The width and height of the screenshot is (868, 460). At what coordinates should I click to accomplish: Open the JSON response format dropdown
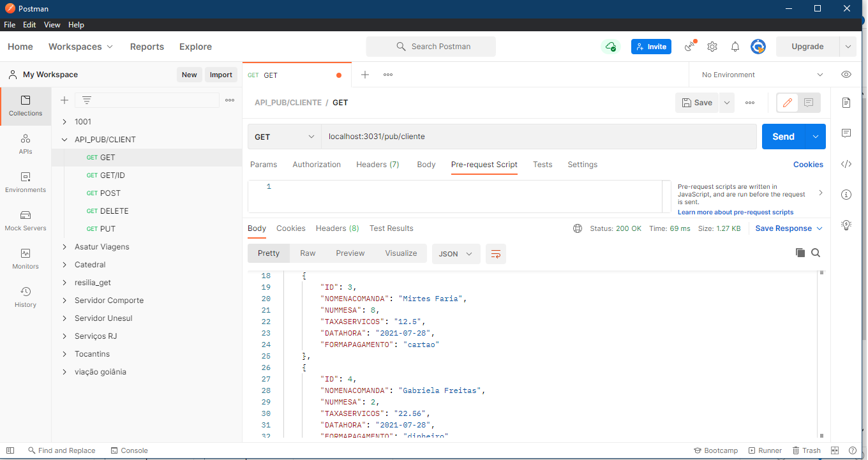[x=456, y=253]
